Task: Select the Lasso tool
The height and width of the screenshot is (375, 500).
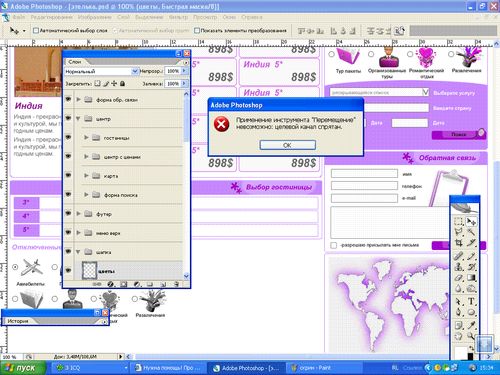Action: [459, 232]
